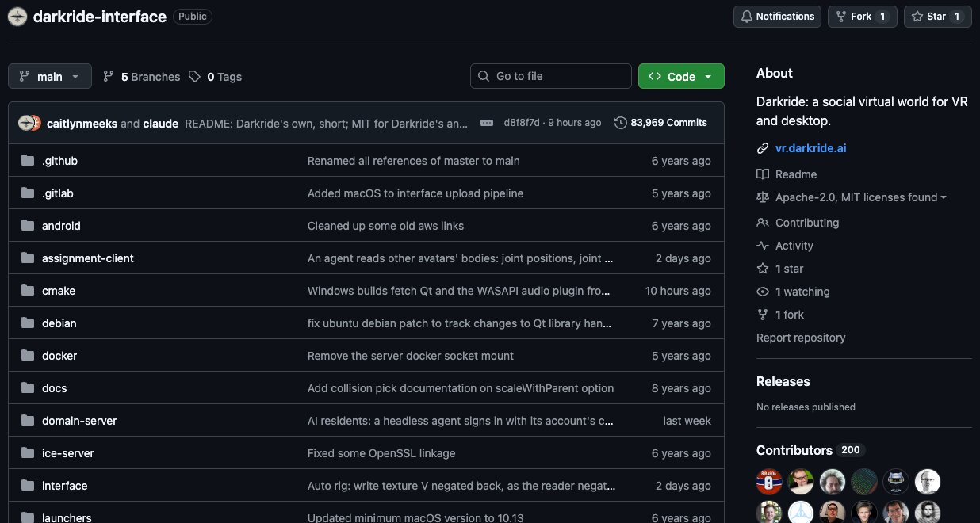View 0 Tags list

coord(215,77)
